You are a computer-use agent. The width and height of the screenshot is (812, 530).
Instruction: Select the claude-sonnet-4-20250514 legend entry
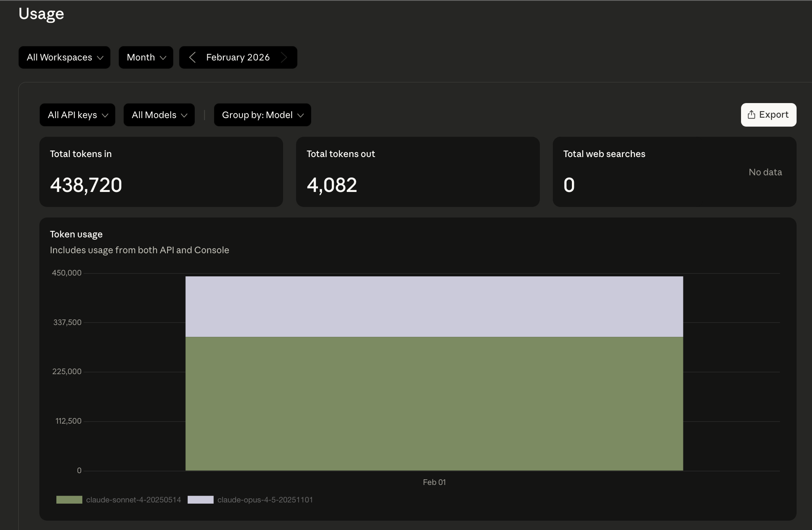click(x=134, y=500)
